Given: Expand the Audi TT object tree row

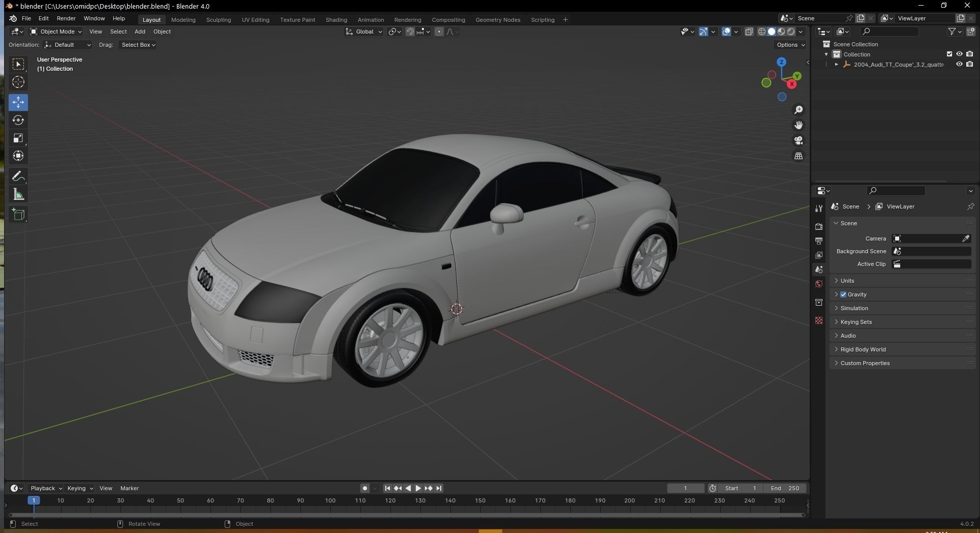Looking at the screenshot, I should [x=837, y=65].
